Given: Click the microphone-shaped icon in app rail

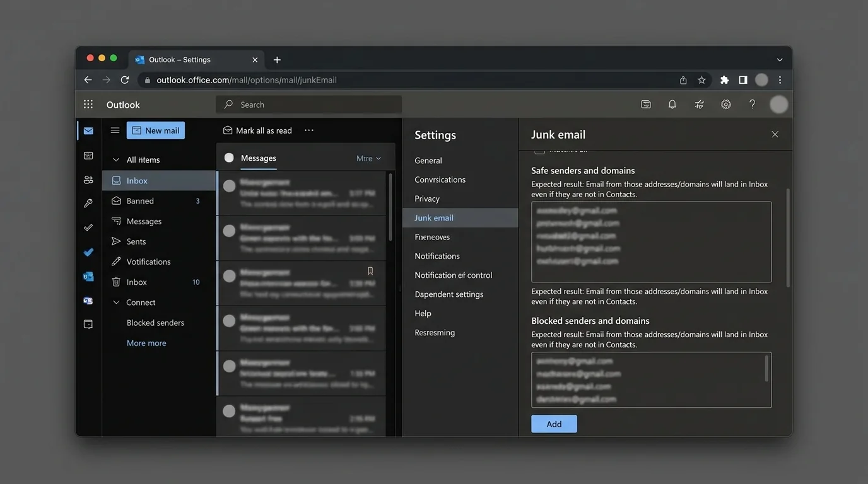Looking at the screenshot, I should pyautogui.click(x=88, y=204).
